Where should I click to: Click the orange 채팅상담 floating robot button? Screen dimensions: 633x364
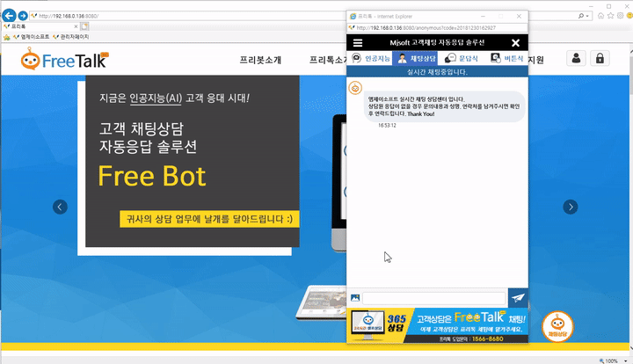point(557,326)
